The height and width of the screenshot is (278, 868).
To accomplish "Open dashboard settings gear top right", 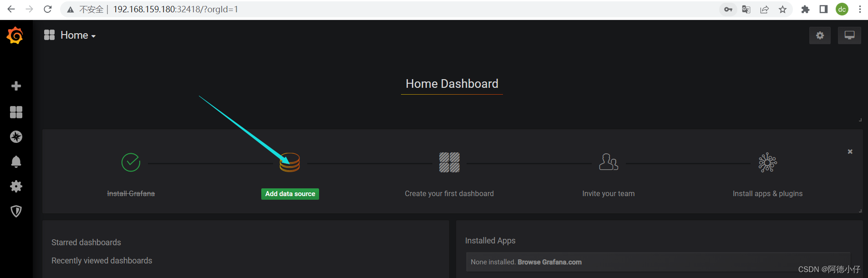I will [x=820, y=35].
